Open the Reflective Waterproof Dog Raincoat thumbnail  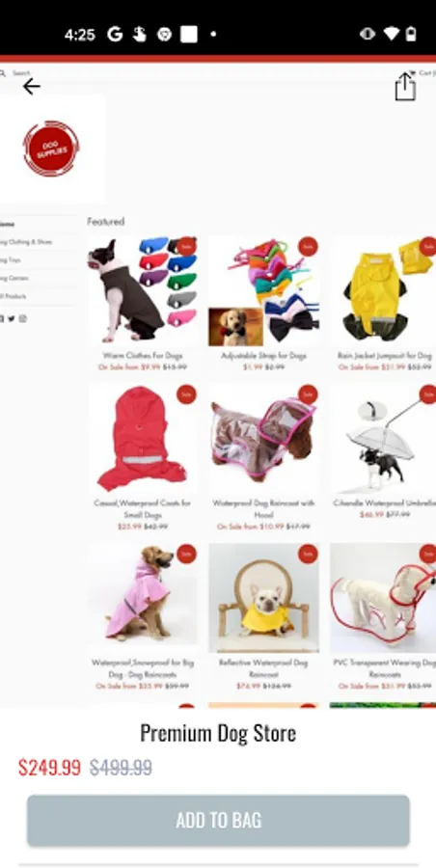[263, 598]
